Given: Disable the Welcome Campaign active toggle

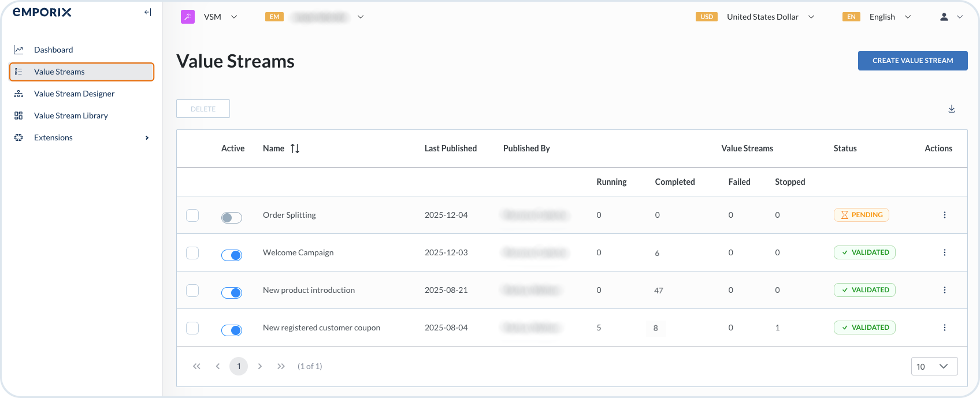Looking at the screenshot, I should (x=231, y=255).
